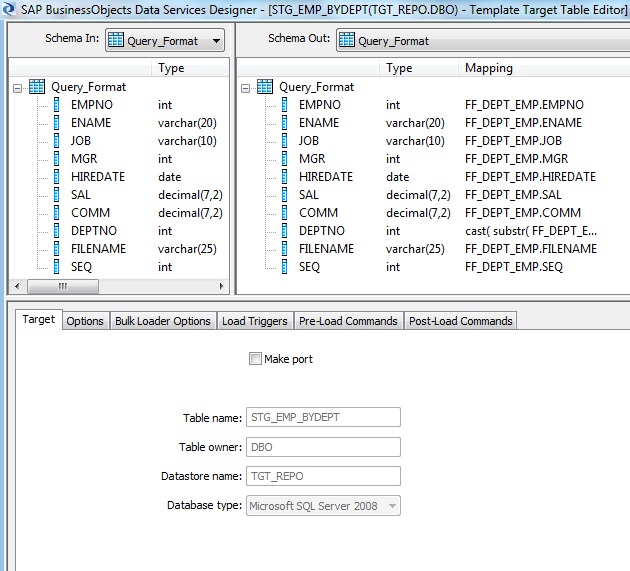
Task: Click the table icon in Schema In dropdown
Action: 116,40
